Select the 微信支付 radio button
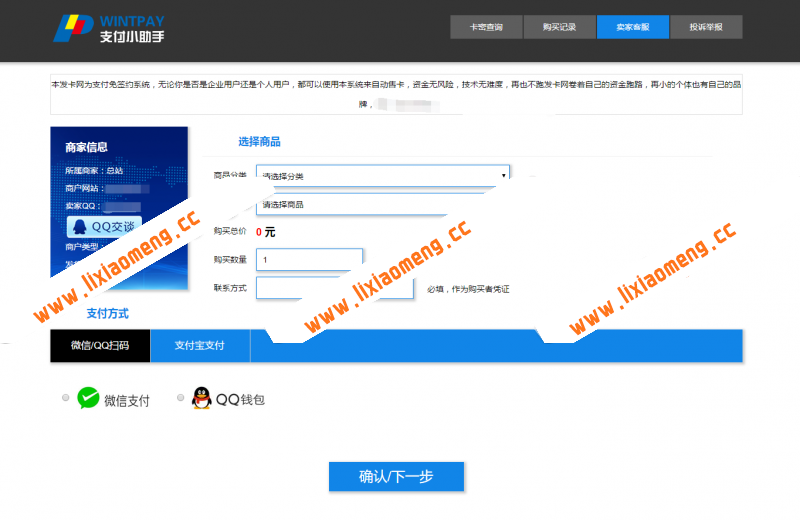 tap(65, 398)
